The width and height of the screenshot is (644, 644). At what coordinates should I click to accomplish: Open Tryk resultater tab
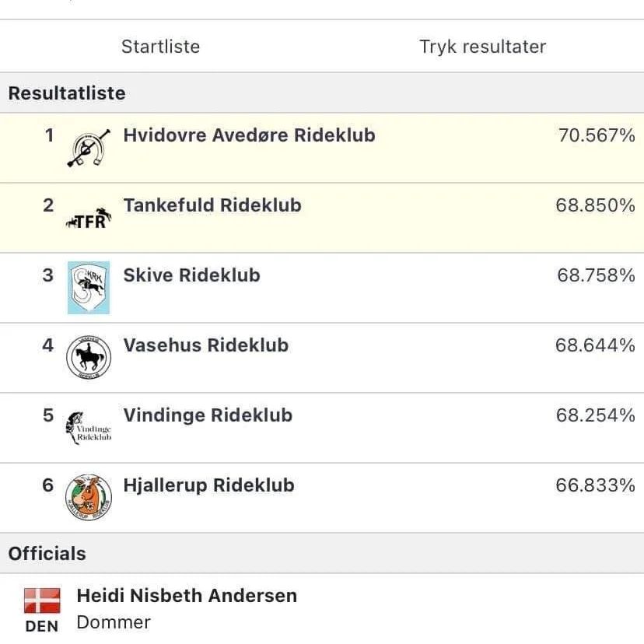pyautogui.click(x=482, y=47)
